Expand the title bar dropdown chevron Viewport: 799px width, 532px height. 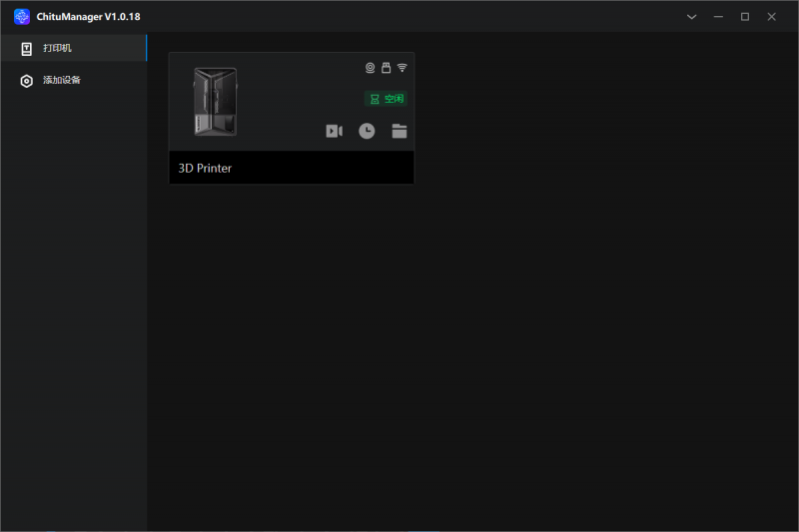693,17
